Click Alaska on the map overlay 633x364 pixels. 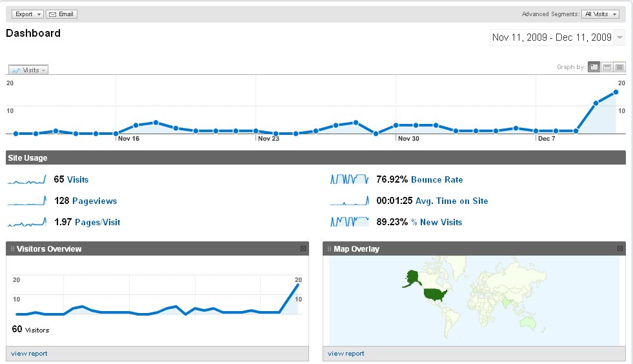(x=412, y=278)
